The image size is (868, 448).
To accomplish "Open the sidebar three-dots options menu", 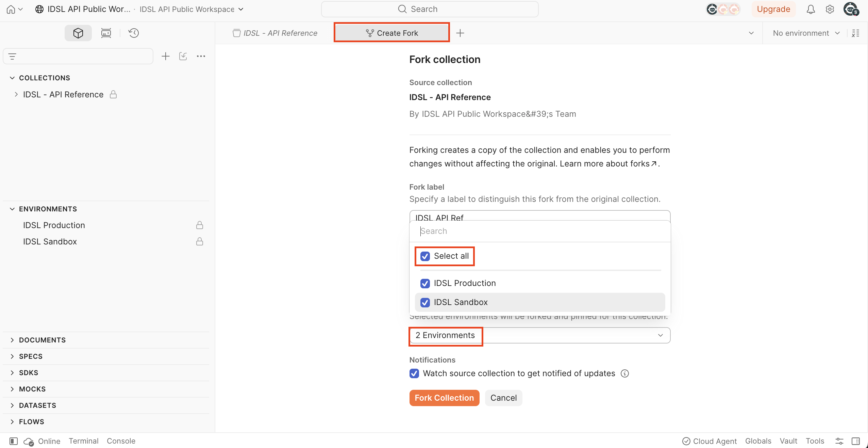I will click(201, 56).
